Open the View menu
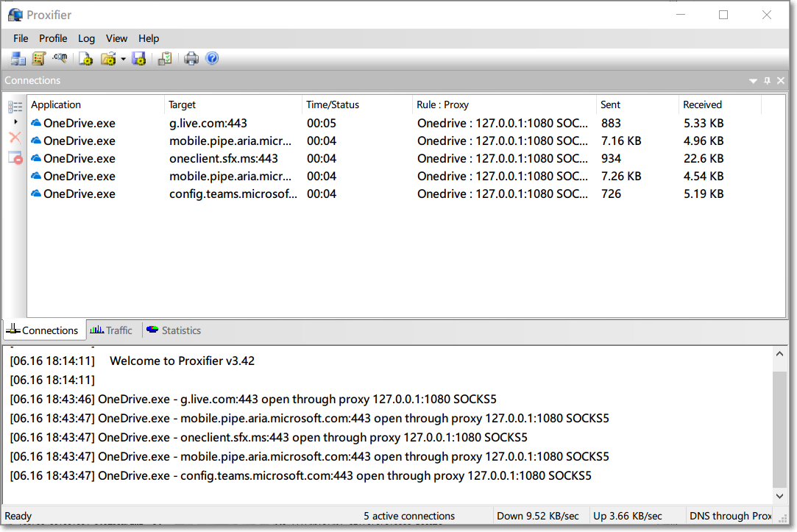 coord(116,38)
